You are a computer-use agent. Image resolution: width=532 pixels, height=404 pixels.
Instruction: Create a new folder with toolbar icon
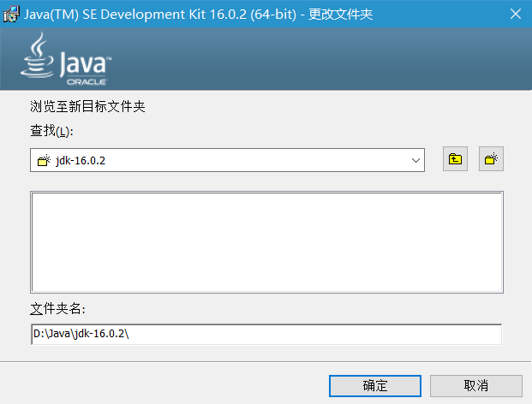click(491, 159)
